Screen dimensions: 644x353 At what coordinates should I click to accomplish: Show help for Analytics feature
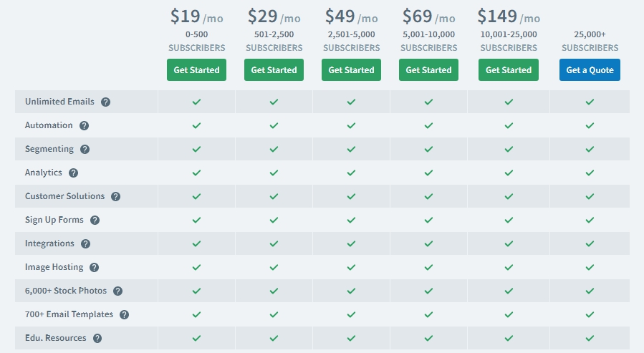73,173
